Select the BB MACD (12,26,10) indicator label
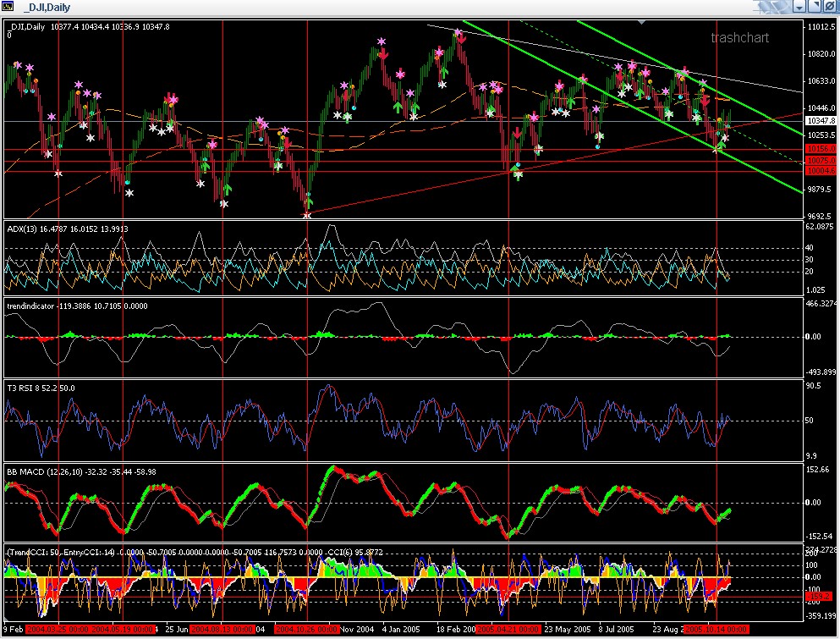The height and width of the screenshot is (639, 840). pyautogui.click(x=81, y=471)
